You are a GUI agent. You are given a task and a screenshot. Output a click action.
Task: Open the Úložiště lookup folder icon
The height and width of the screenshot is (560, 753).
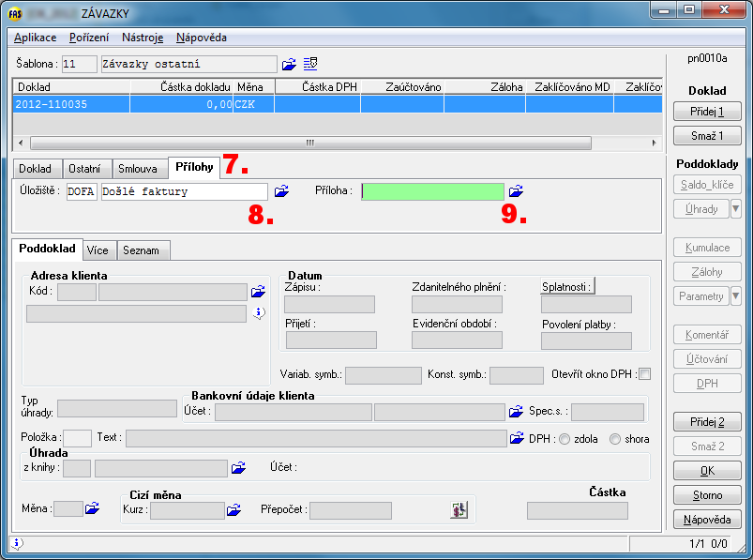pos(281,191)
